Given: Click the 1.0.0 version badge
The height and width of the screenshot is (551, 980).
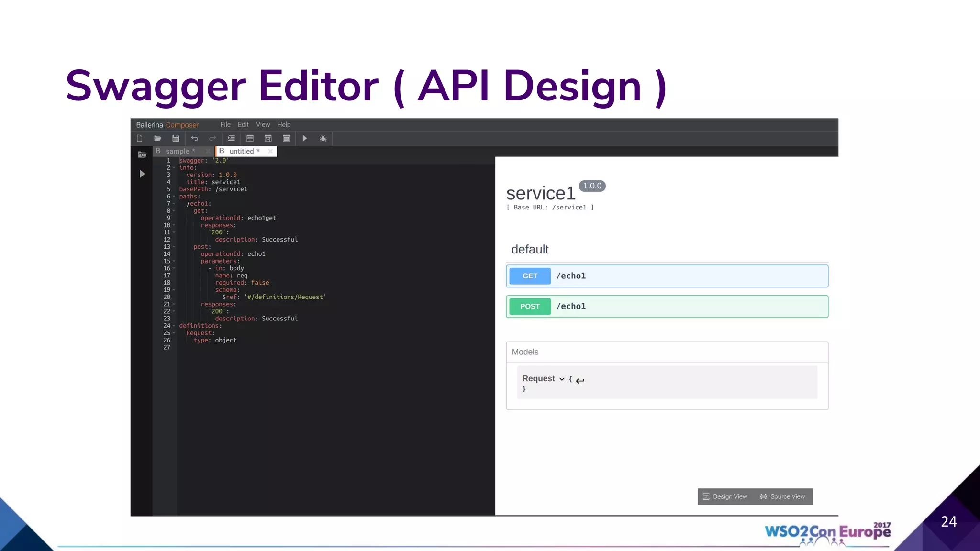Looking at the screenshot, I should (592, 186).
